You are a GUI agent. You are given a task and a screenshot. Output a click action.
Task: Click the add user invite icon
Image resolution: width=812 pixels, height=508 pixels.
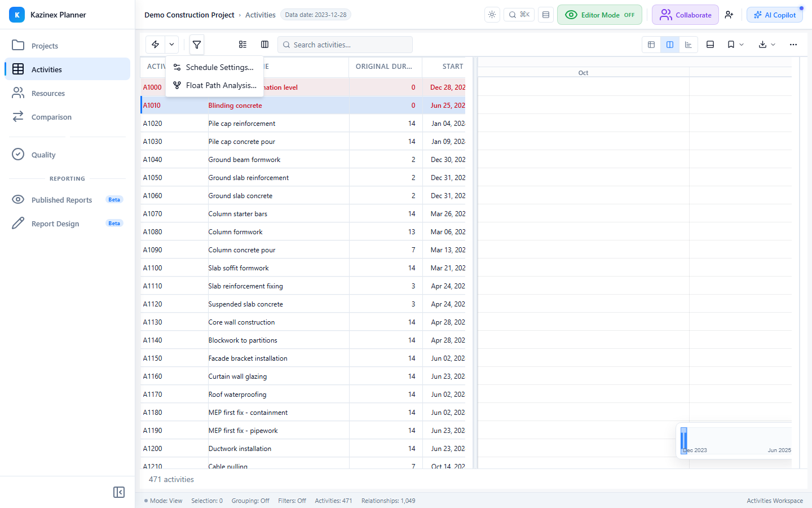point(729,15)
